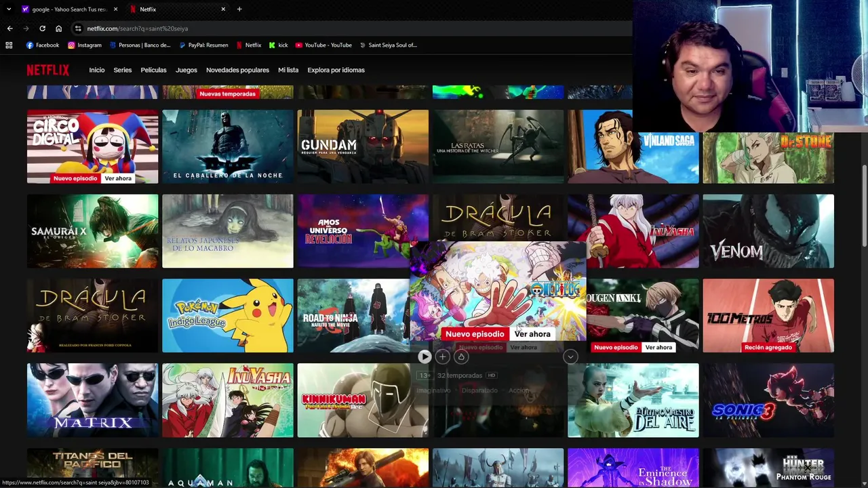Viewport: 868px width, 488px height.
Task: Like One Piece with the thumbs up icon
Action: click(461, 356)
